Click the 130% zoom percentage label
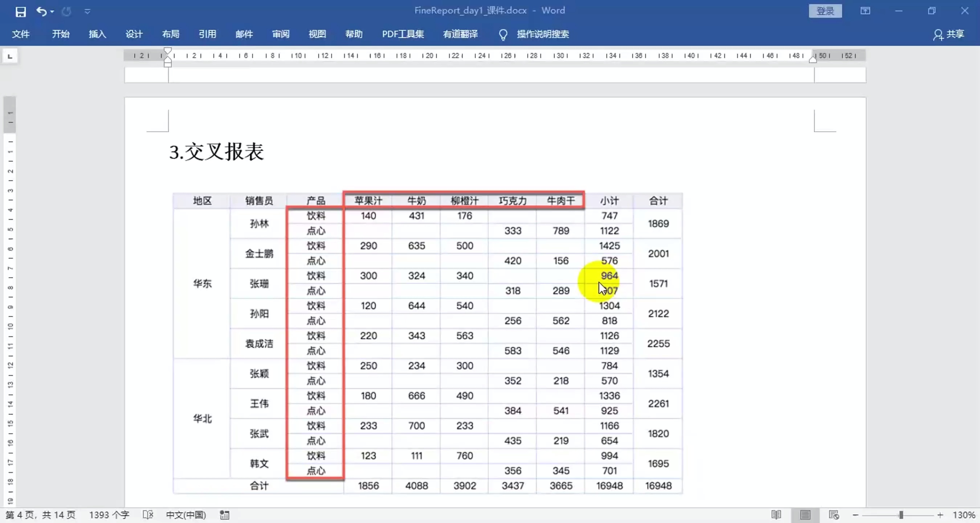 click(x=963, y=515)
